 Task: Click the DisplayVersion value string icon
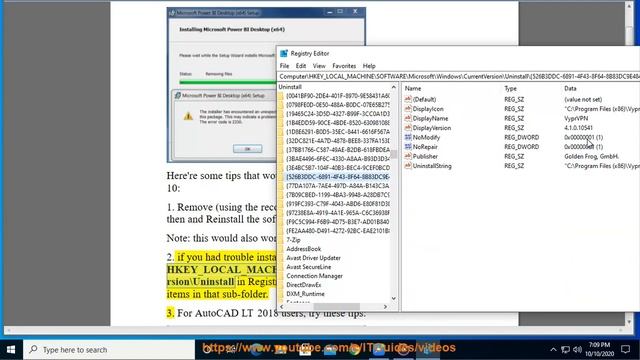(408, 128)
